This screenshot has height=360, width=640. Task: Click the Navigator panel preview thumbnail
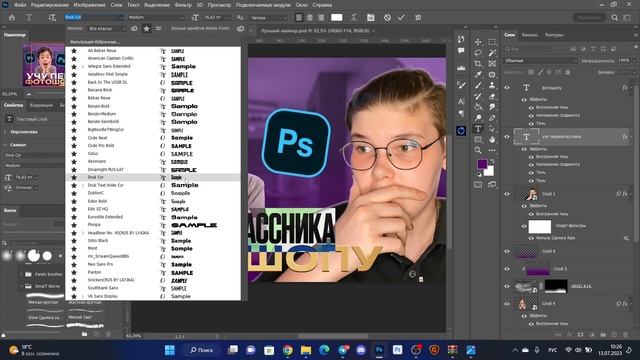[43, 66]
